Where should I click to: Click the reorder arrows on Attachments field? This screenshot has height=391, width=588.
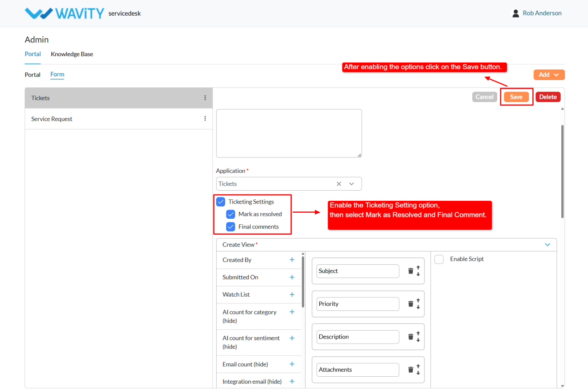pos(418,369)
